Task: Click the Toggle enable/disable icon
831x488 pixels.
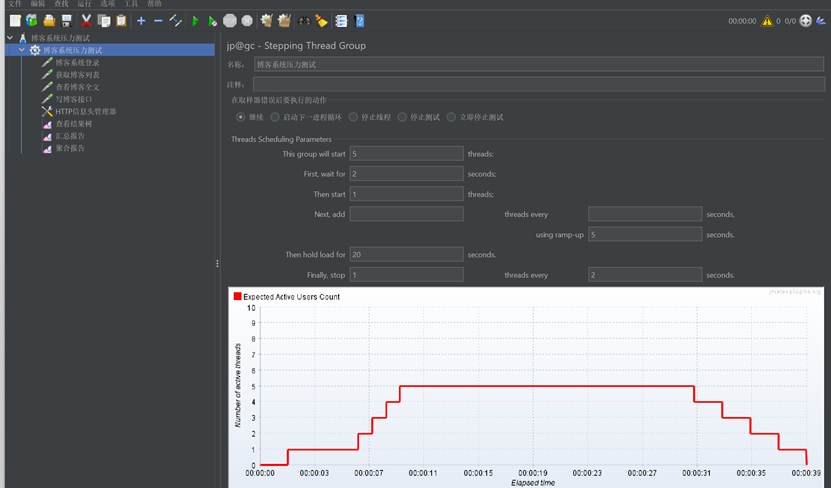Action: [x=175, y=21]
